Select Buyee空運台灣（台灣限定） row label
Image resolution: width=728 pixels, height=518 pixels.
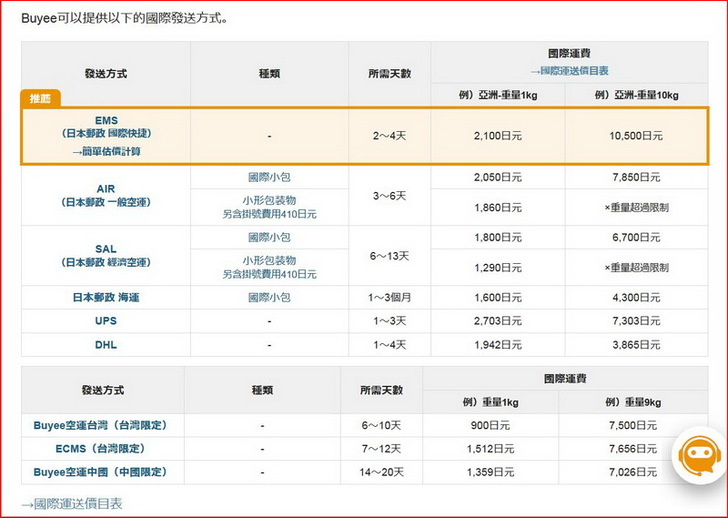(101, 425)
